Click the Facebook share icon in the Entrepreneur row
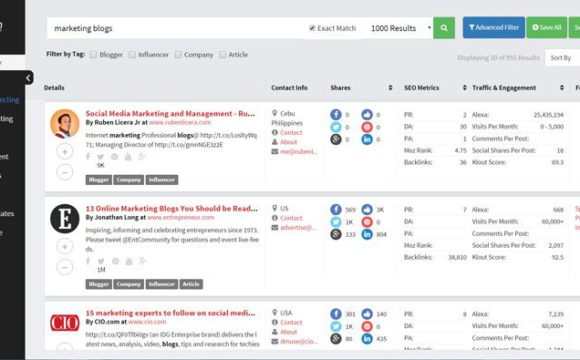 click(336, 209)
